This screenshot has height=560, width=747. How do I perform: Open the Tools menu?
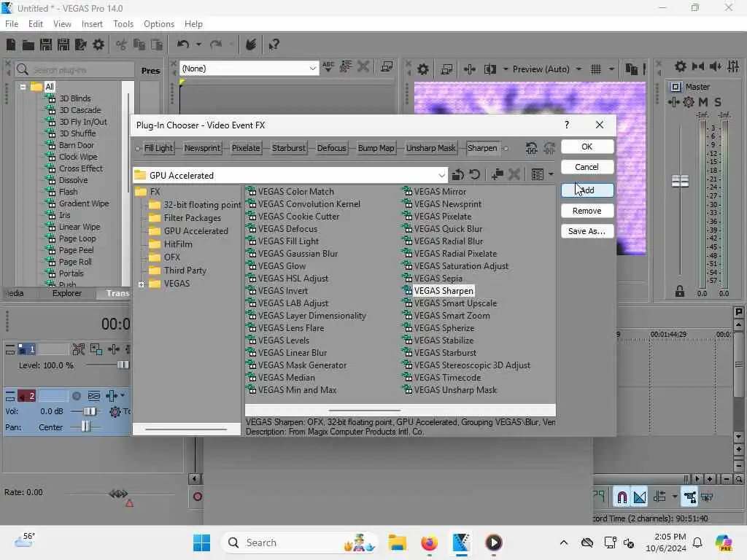tap(123, 24)
